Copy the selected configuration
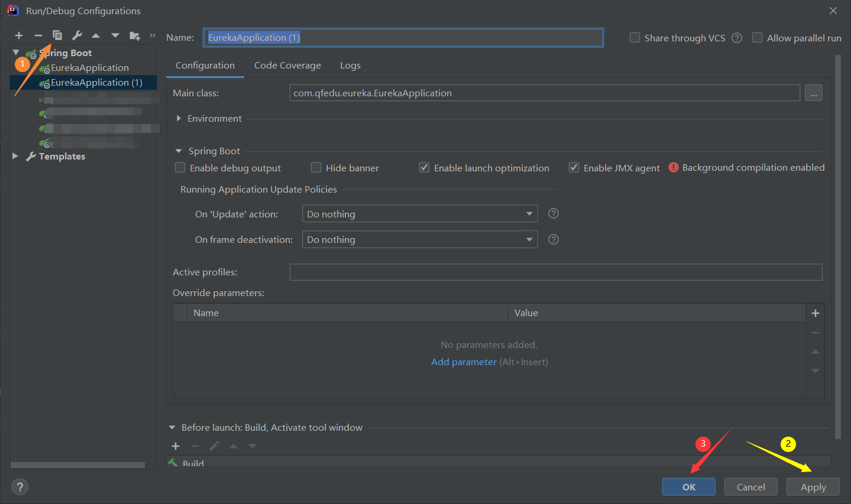851x504 pixels. coord(57,35)
